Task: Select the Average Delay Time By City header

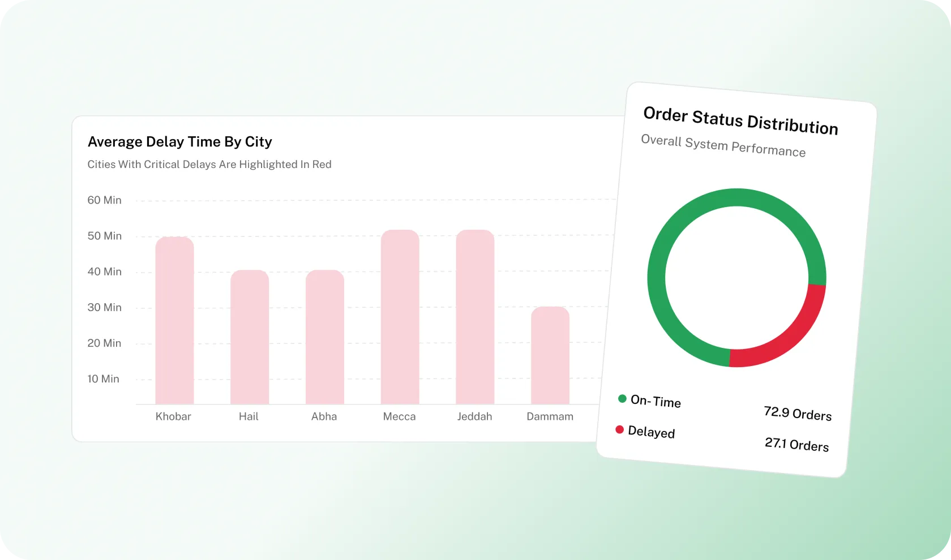Action: [x=179, y=142]
